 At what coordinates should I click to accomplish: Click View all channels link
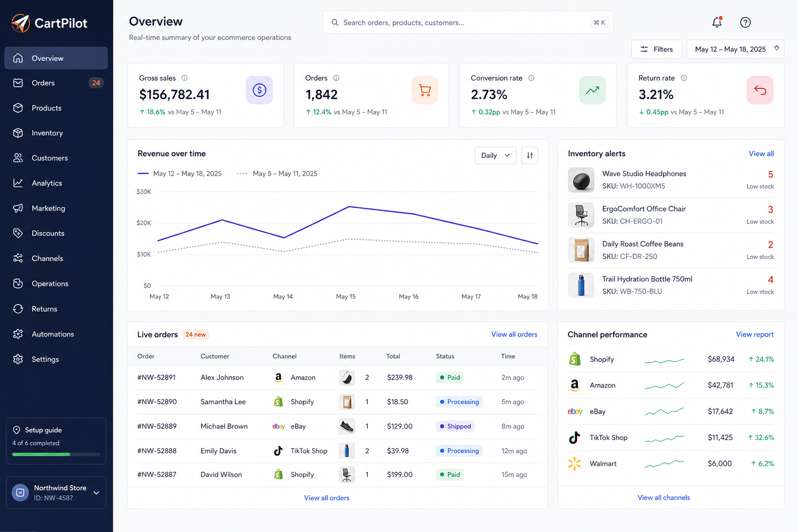pos(664,498)
